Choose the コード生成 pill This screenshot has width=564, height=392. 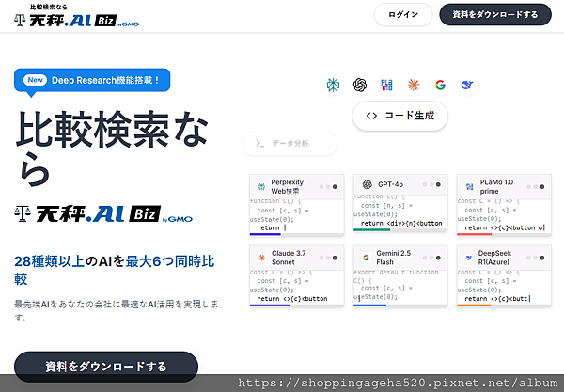click(400, 116)
